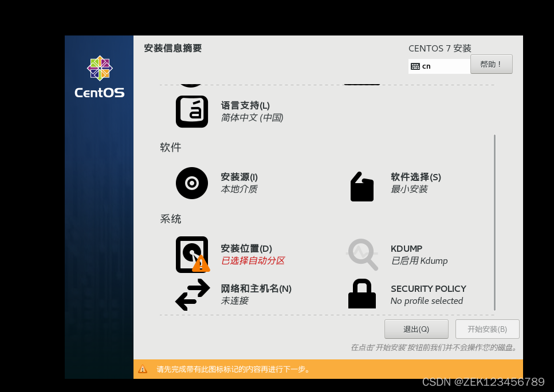Open the 安装源(I) label
This screenshot has height=392, width=554.
point(239,177)
